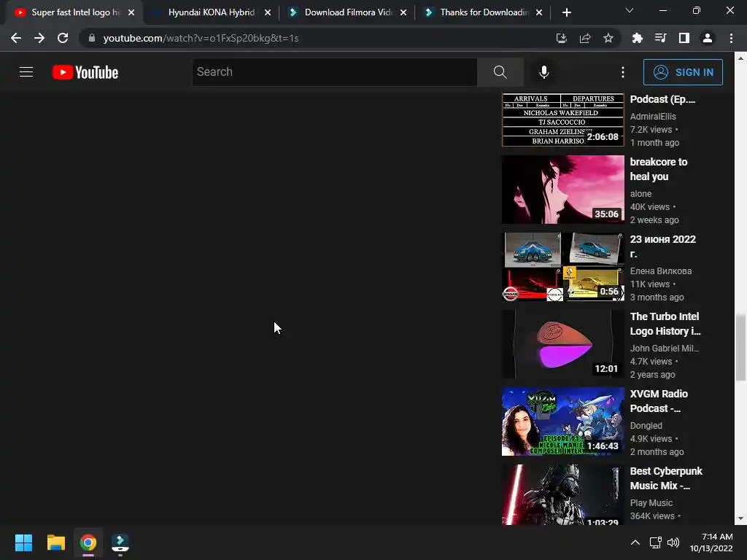The height and width of the screenshot is (560, 747).
Task: Click the channel name 'alone'
Action: [640, 194]
